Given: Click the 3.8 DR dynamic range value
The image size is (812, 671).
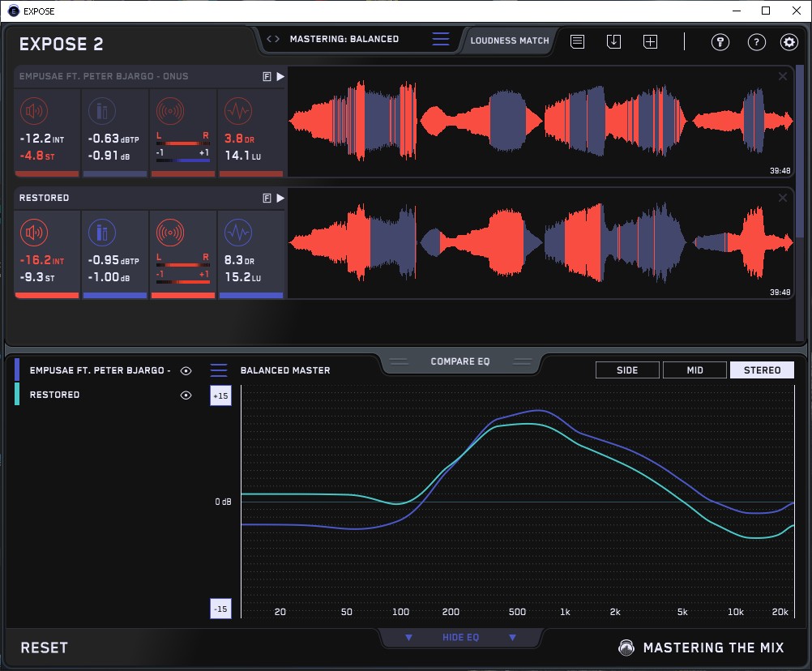Looking at the screenshot, I should [x=239, y=139].
